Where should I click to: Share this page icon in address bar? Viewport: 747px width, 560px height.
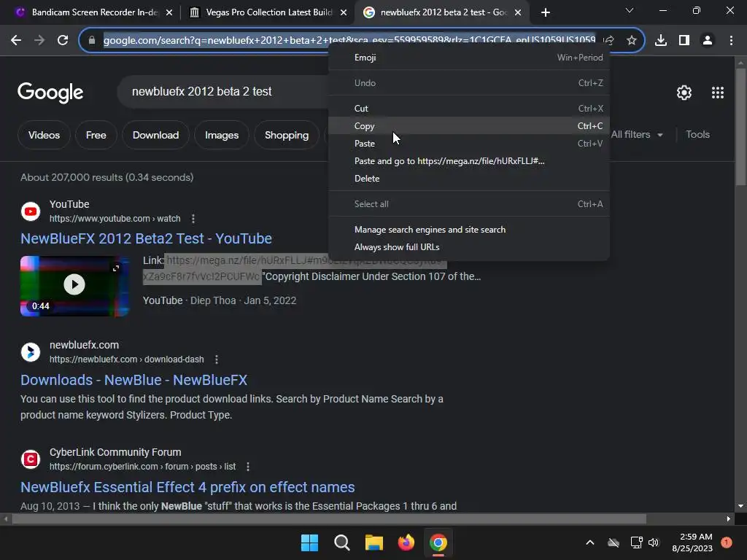[608, 41]
